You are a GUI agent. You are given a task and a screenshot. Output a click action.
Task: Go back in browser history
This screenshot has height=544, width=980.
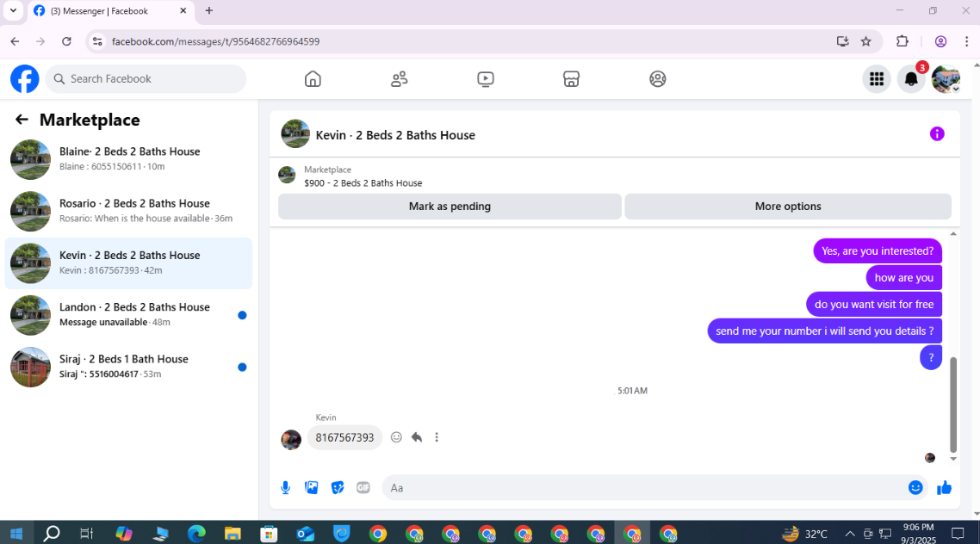click(15, 41)
